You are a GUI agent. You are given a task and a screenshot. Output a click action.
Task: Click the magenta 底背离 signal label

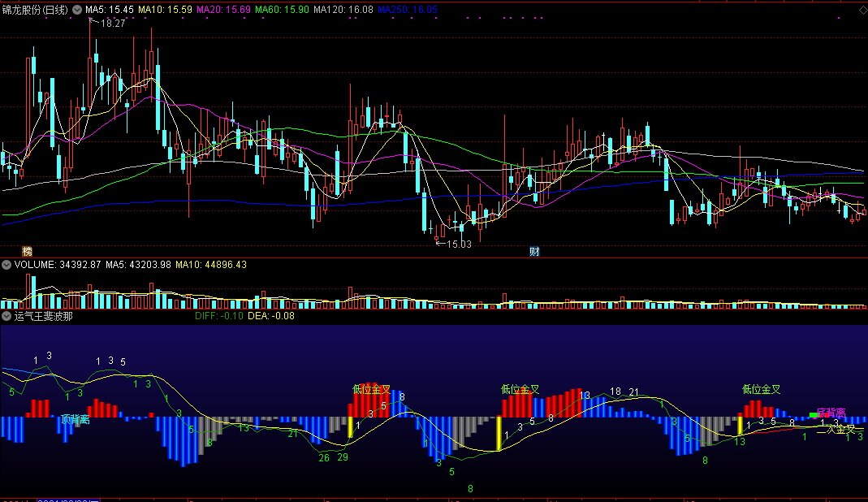pyautogui.click(x=831, y=413)
